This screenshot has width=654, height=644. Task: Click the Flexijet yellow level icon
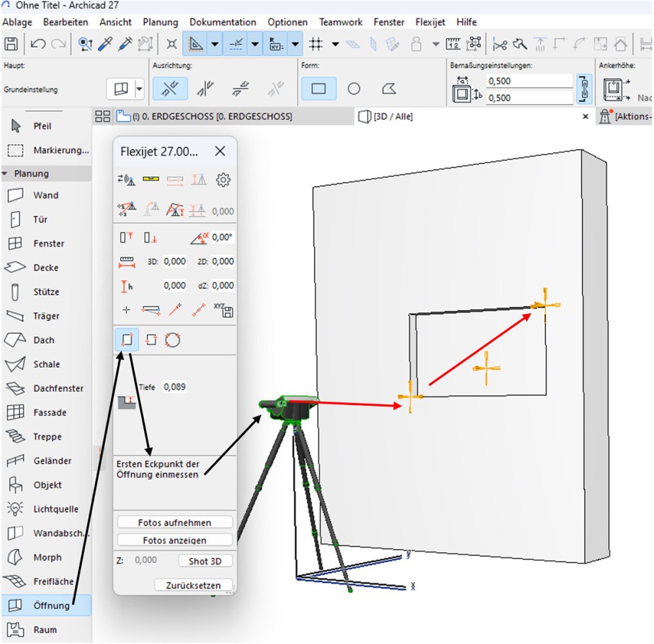(x=150, y=179)
